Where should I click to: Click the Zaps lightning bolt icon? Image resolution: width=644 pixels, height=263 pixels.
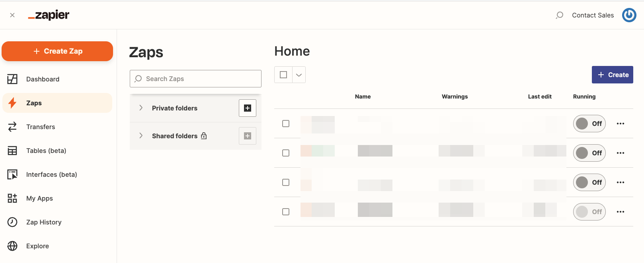point(12,103)
